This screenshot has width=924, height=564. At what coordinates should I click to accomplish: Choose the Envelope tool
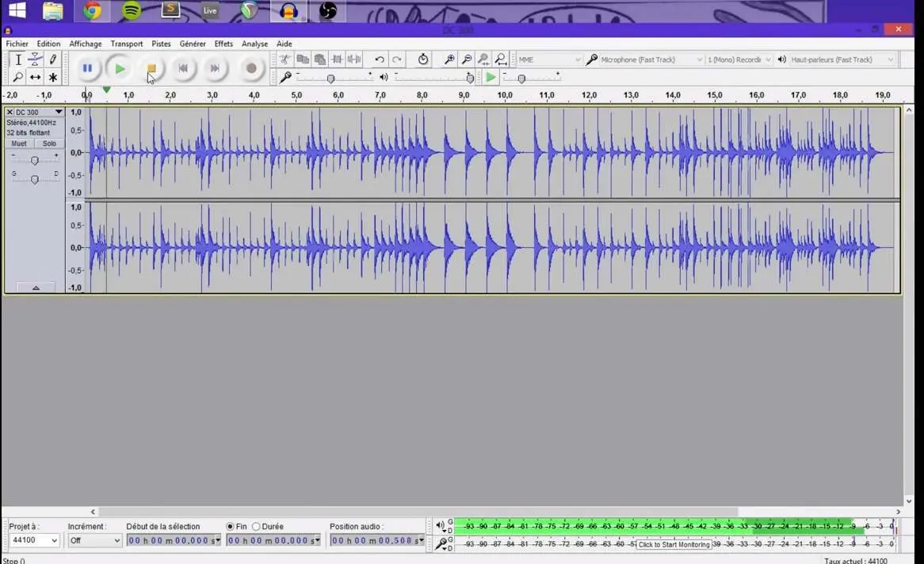tap(36, 59)
